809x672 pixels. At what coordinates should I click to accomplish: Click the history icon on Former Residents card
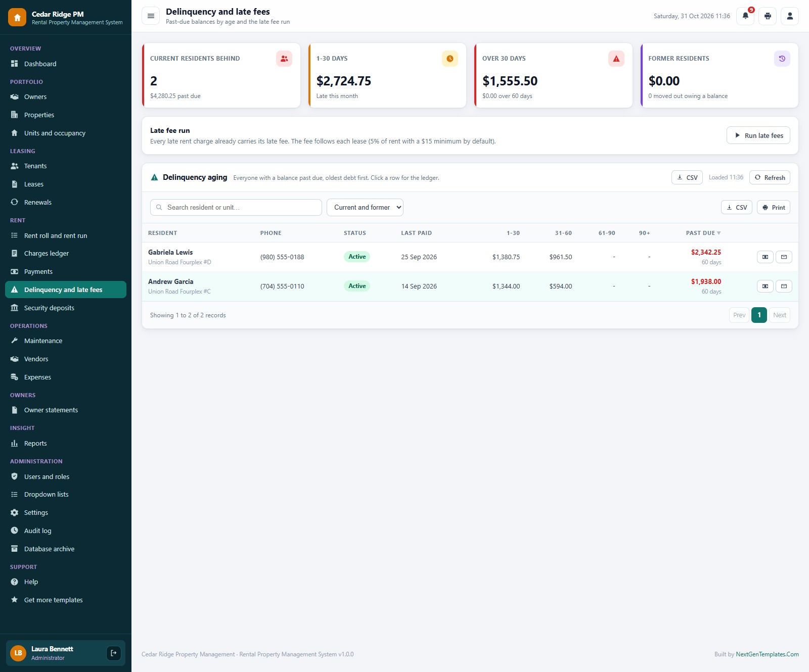tap(782, 59)
